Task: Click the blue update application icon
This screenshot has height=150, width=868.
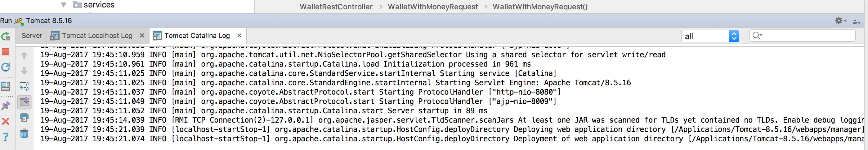Action: (6, 67)
